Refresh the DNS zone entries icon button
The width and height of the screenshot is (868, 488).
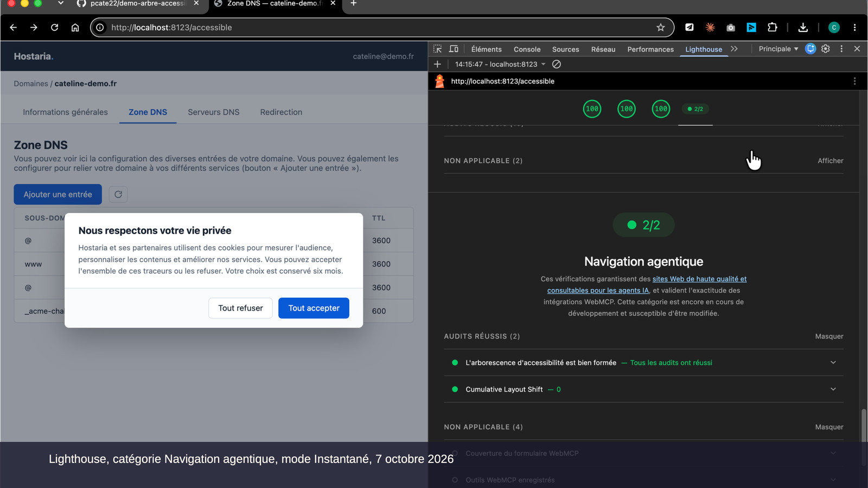(x=118, y=194)
